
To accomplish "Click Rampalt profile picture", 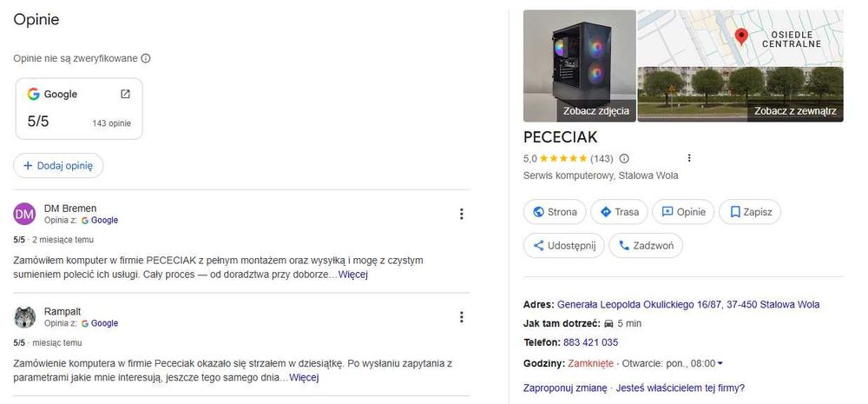I will click(x=25, y=317).
